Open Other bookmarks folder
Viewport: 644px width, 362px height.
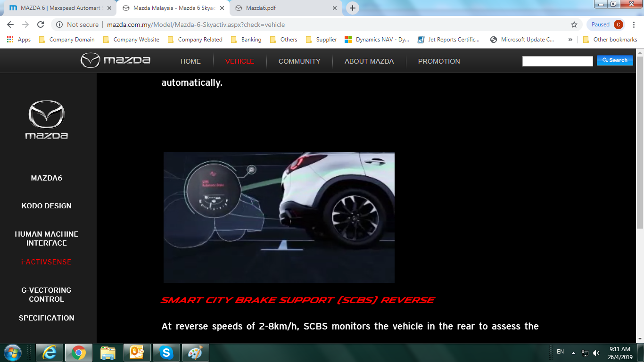(x=610, y=40)
